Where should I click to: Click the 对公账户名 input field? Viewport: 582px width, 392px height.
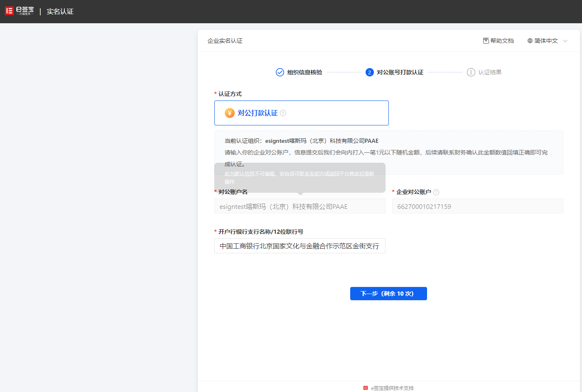tap(300, 206)
